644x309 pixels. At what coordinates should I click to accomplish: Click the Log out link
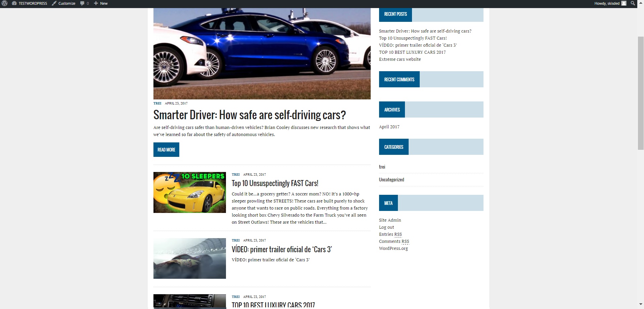click(386, 227)
